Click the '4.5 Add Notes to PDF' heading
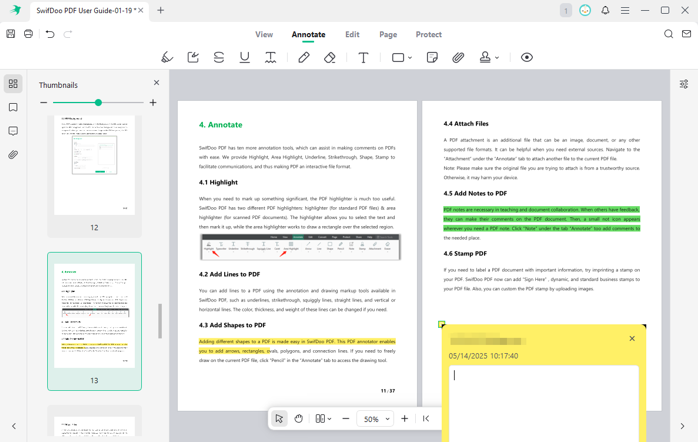 (475, 193)
